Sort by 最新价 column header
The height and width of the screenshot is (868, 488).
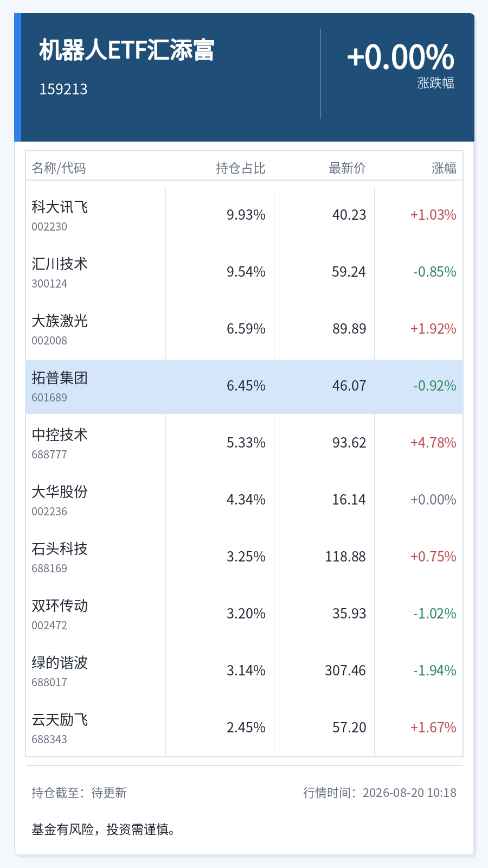347,168
